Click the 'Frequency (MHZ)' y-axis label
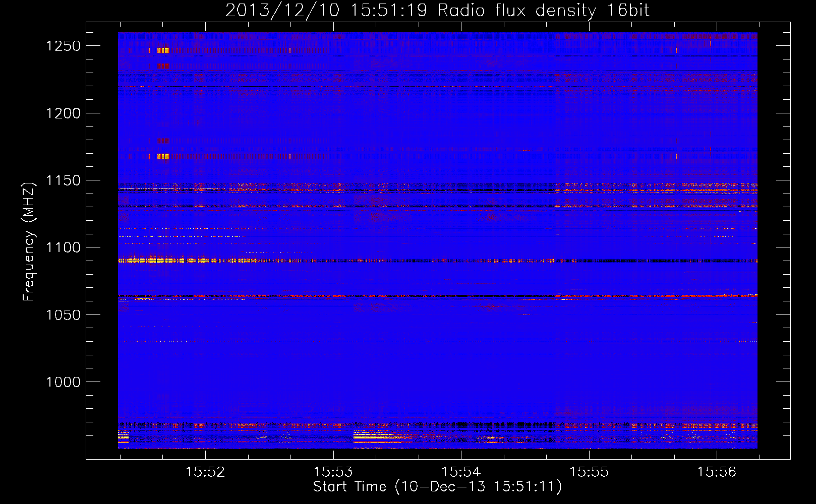This screenshot has height=504, width=816. (29, 242)
